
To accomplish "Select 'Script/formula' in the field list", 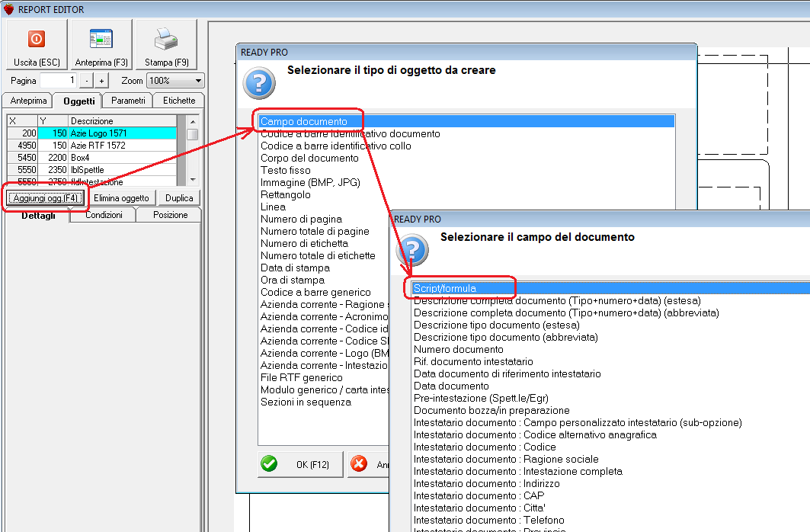I will click(446, 287).
